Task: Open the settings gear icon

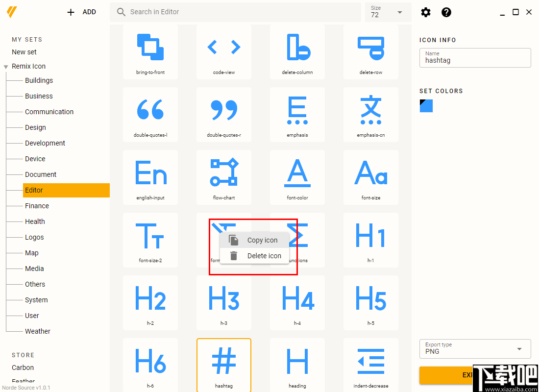Action: (425, 12)
